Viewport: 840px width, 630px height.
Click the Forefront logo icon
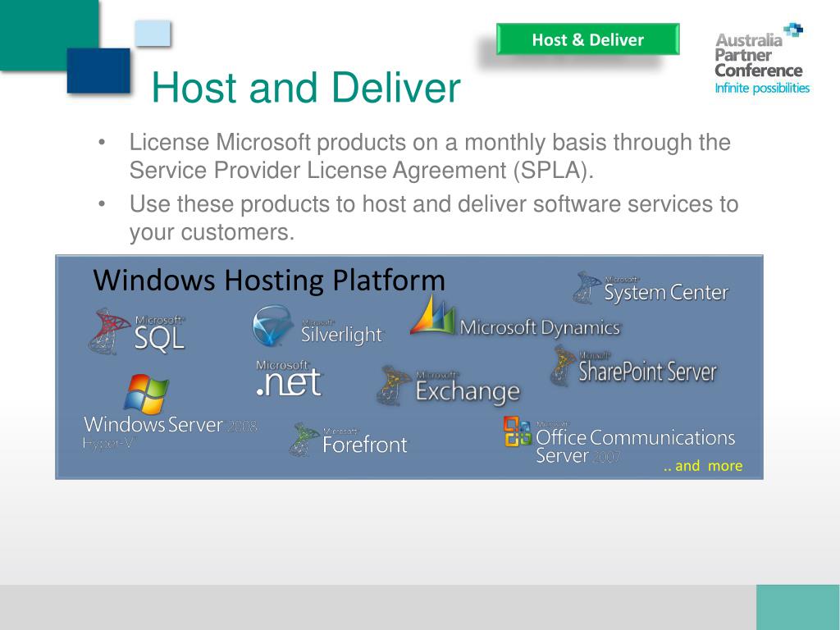point(305,440)
